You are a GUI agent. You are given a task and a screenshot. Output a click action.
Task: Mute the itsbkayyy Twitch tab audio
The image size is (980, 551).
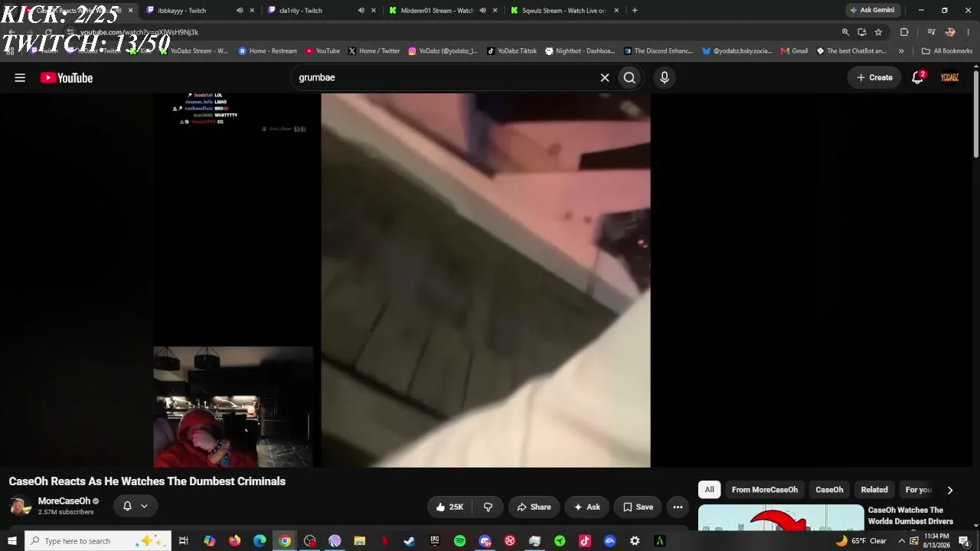coord(240,11)
